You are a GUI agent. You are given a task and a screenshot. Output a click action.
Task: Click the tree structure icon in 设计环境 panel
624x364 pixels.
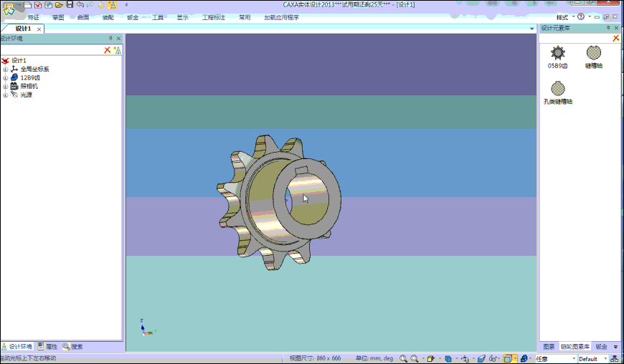pyautogui.click(x=118, y=49)
